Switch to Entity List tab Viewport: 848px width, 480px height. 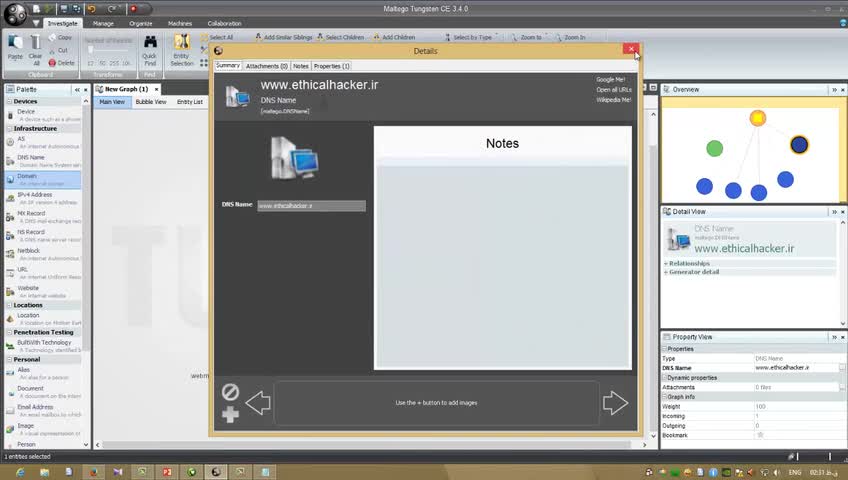tap(190, 102)
